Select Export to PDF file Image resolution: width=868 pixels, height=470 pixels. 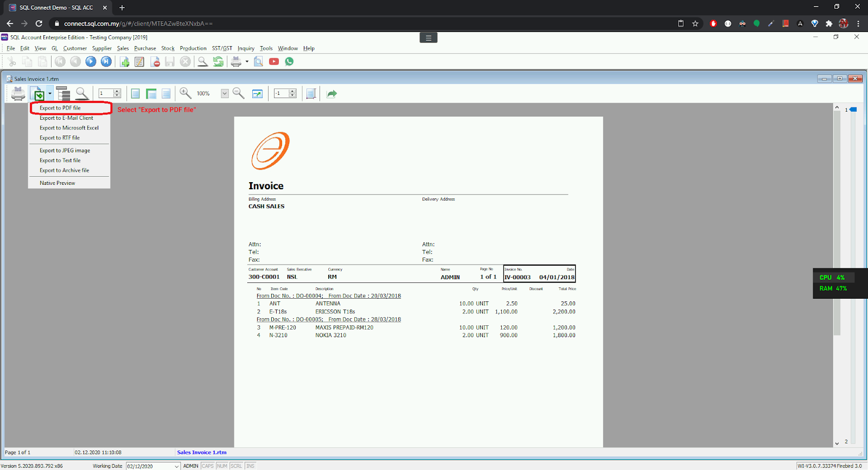(x=60, y=108)
